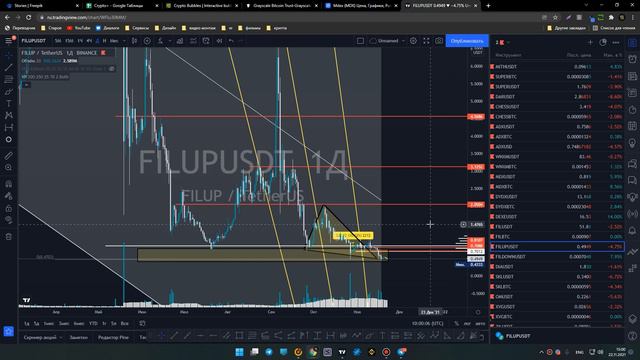Select the text annotation tool

(8, 104)
